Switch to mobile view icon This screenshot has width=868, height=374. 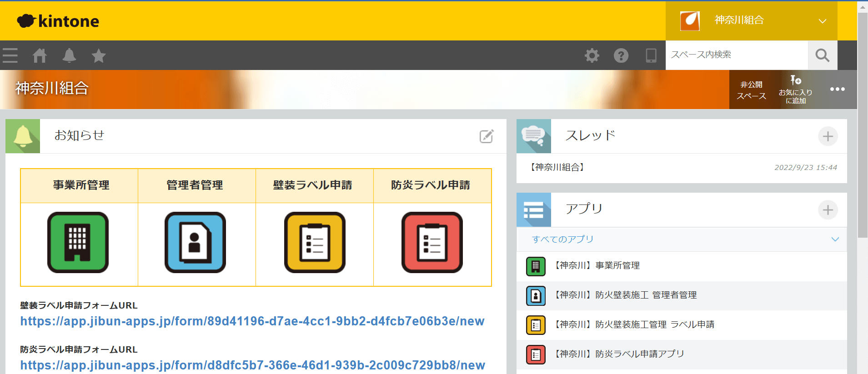point(651,55)
